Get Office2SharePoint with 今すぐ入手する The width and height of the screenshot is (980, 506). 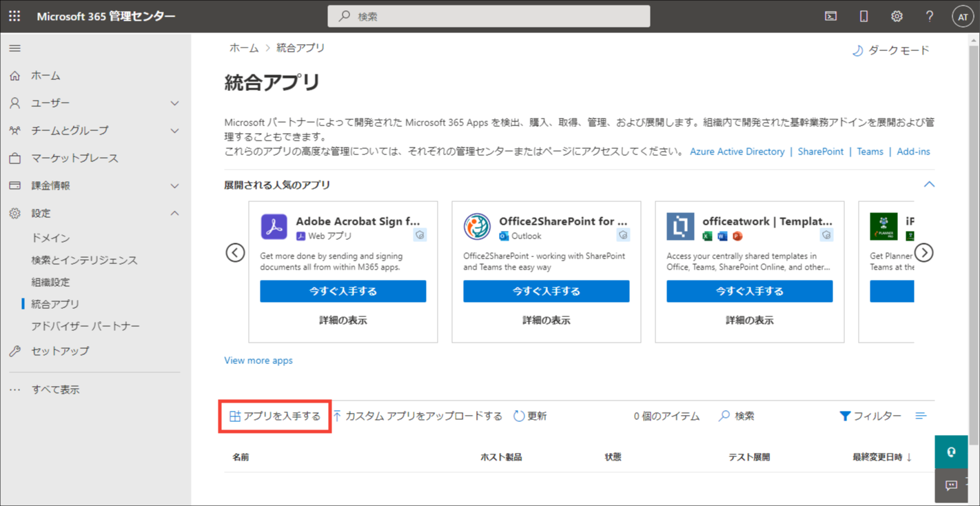point(547,291)
